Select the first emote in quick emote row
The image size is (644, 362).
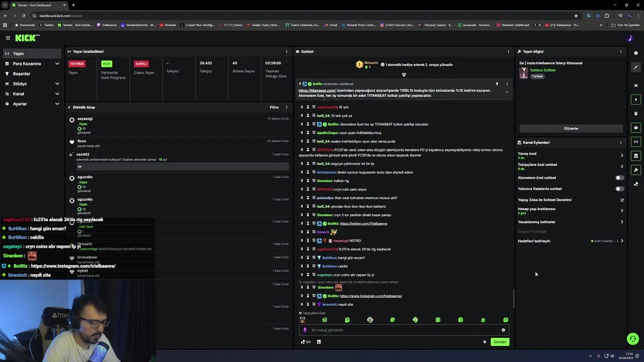[x=302, y=319]
